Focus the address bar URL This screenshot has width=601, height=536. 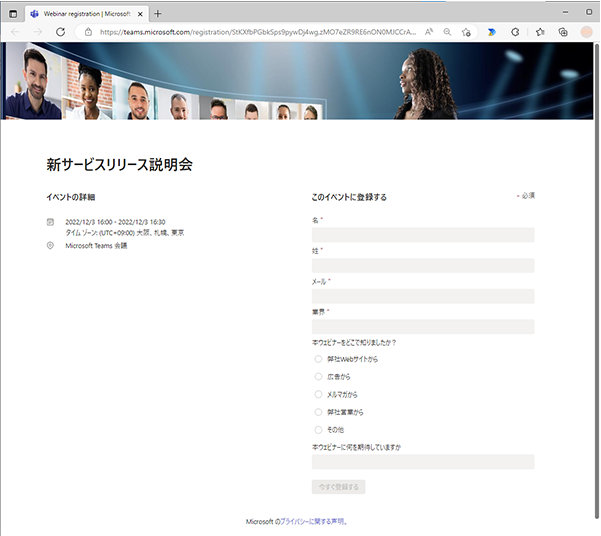(x=258, y=32)
